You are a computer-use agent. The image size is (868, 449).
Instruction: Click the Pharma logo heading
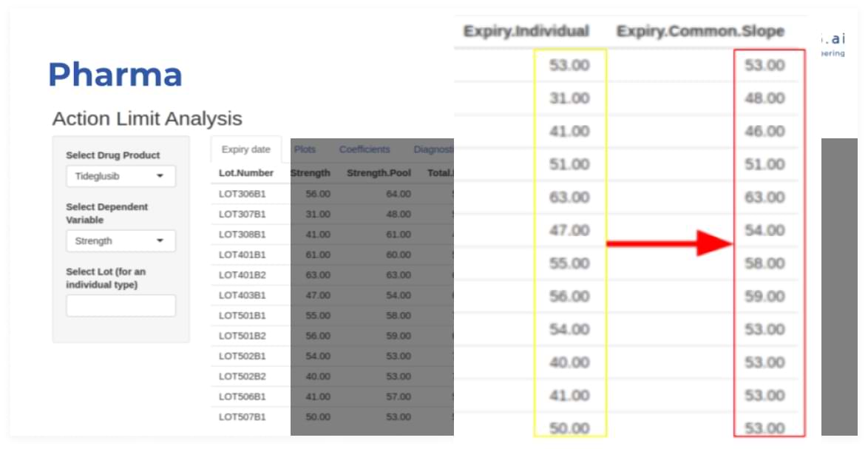point(115,75)
